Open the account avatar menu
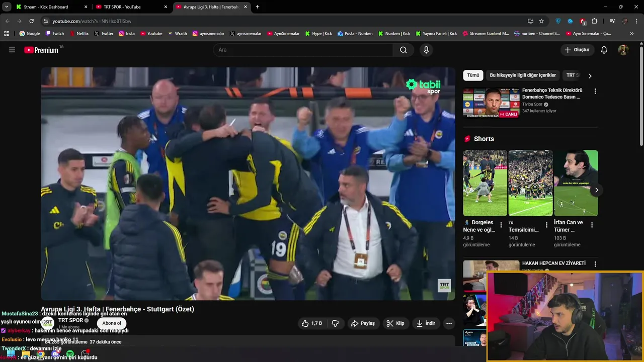This screenshot has width=644, height=362. click(623, 50)
